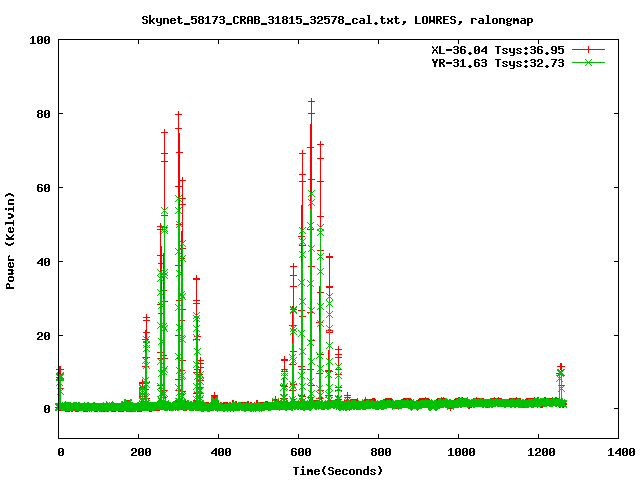Click the x-axis tick label 600

click(301, 452)
